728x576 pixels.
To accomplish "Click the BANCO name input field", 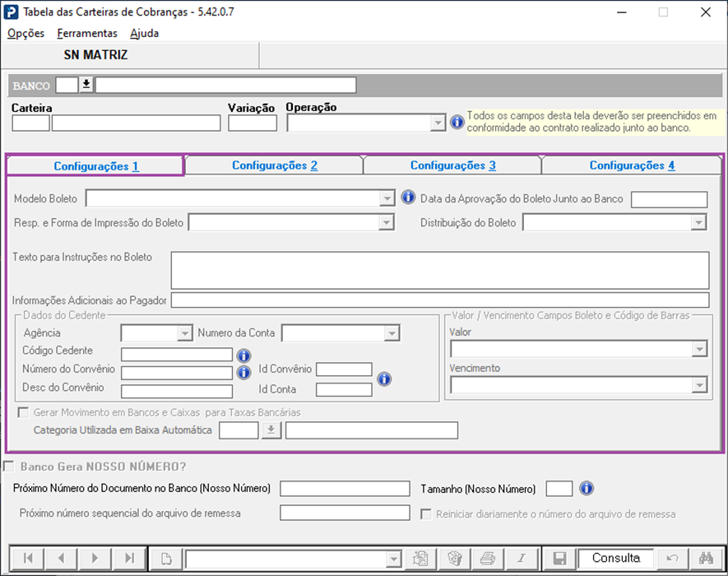I will click(225, 85).
